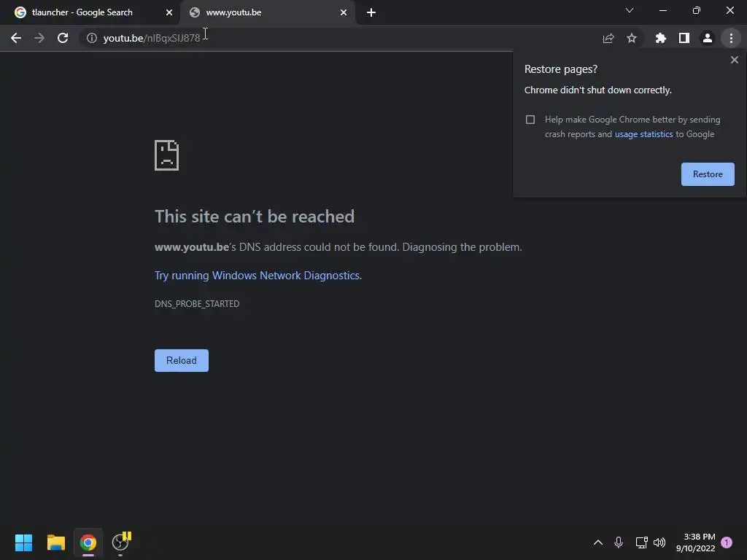Screen dimensions: 747x560
Task: Dismiss the Restore pages popup
Action: 735,60
